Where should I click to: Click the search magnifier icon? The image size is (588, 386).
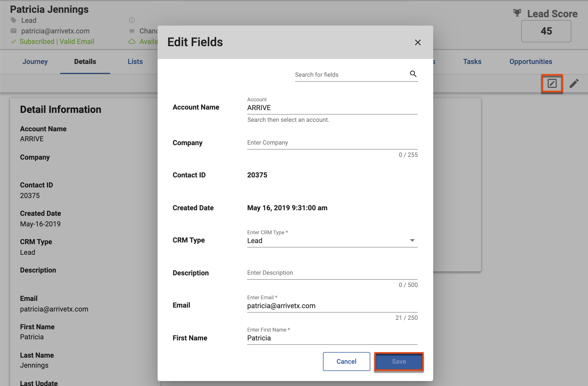pyautogui.click(x=413, y=74)
